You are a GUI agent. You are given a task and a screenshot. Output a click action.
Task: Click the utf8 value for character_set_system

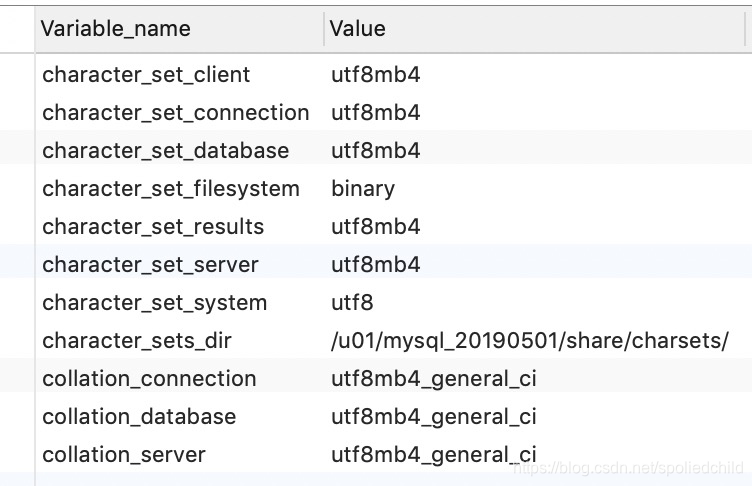(x=352, y=303)
